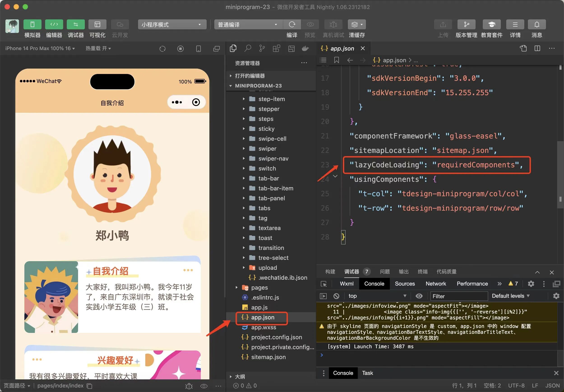
Task: Open version management branch icon
Action: point(466,25)
